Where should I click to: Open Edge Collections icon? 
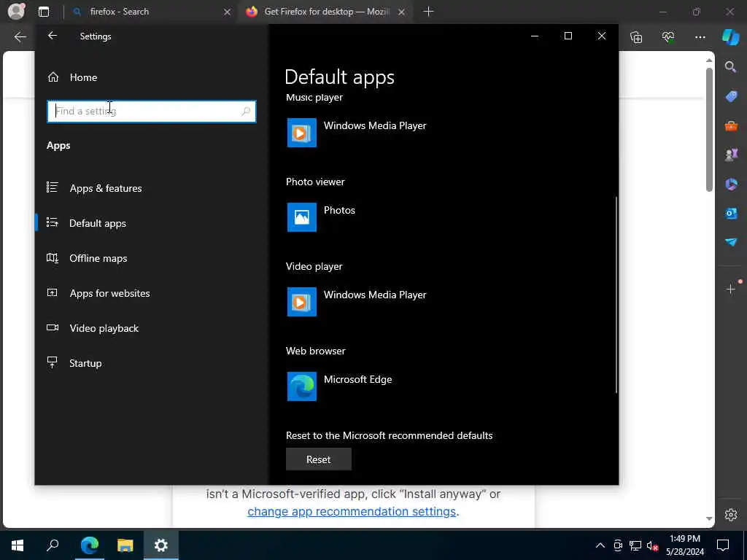(x=636, y=37)
